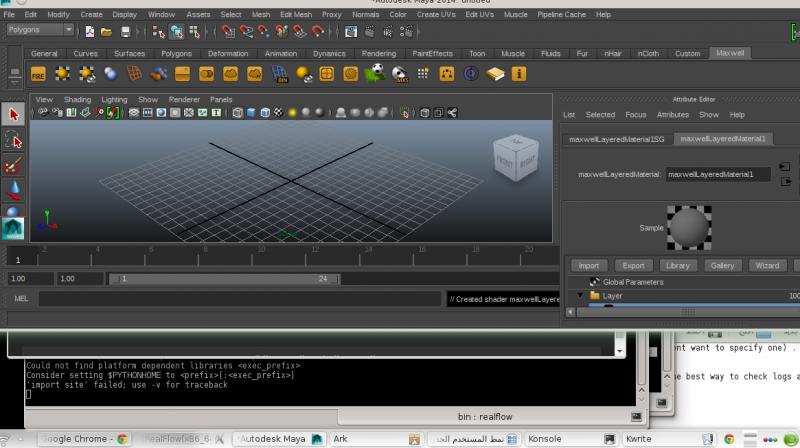This screenshot has height=448, width=800.
Task: Click the blue spheres shelf icon
Action: point(110,74)
